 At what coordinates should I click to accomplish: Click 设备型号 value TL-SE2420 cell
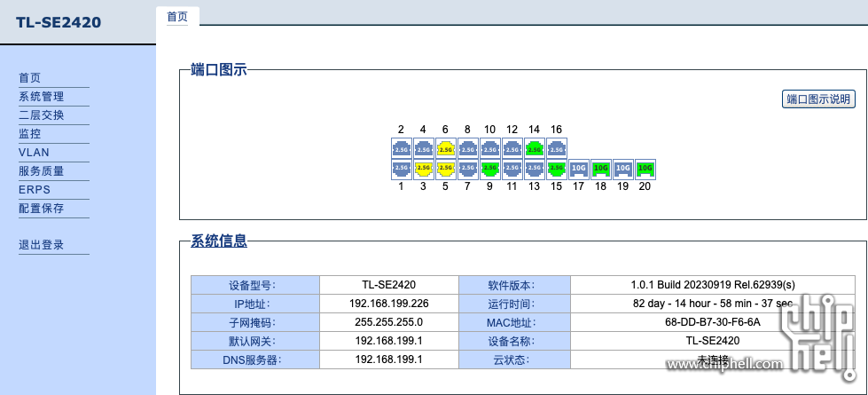coord(389,285)
